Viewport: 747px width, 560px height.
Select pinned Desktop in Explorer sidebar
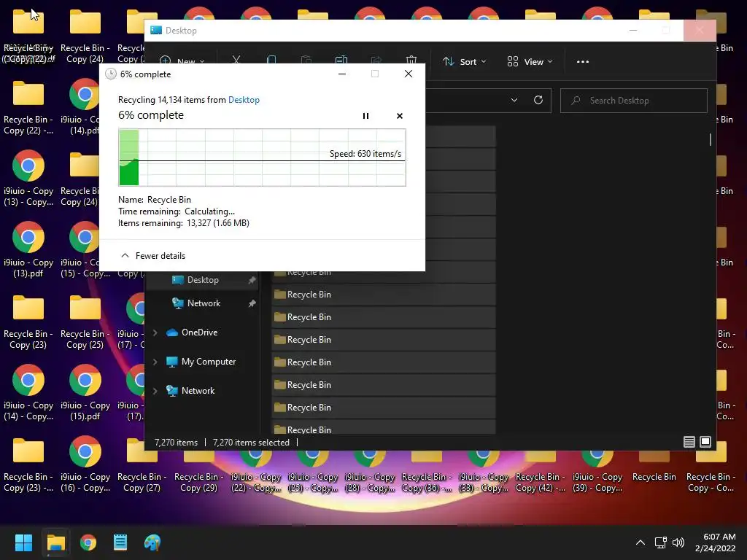(203, 280)
